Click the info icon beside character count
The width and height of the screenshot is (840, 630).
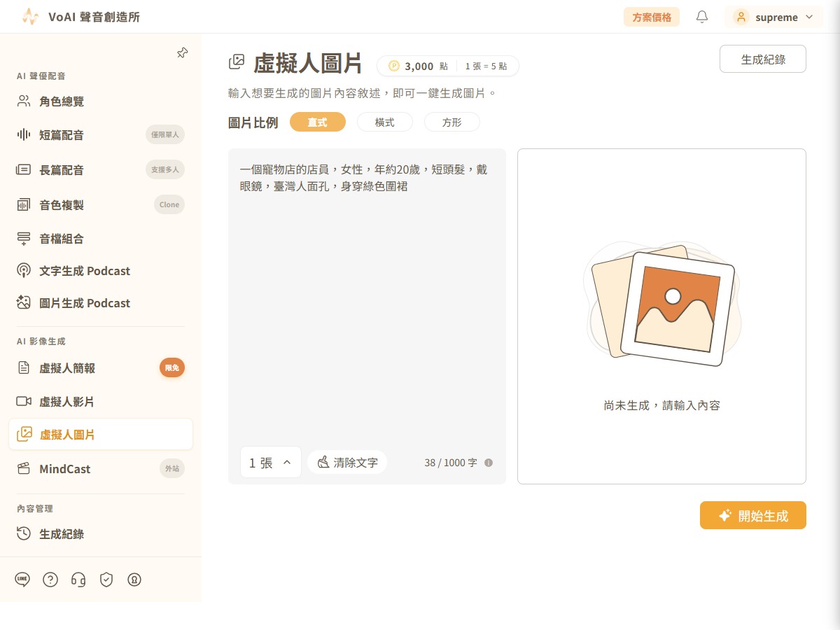coord(489,463)
